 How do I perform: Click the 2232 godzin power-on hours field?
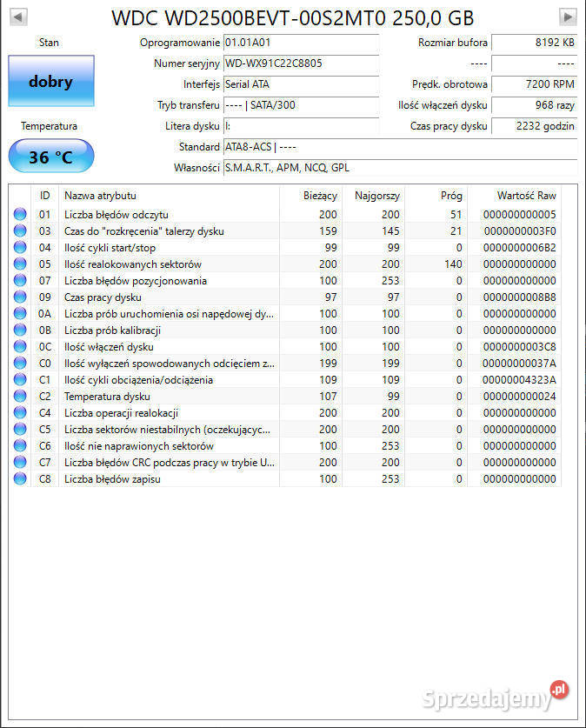(x=534, y=126)
